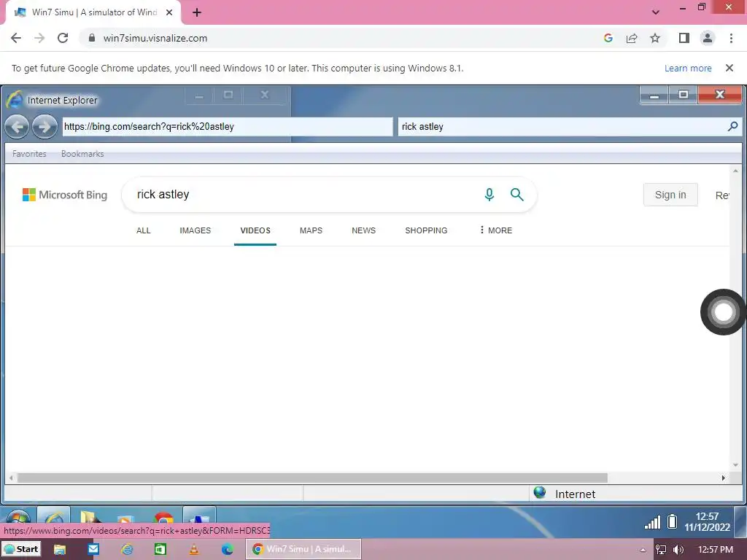Click Internet Explorer forward button
Screen dimensions: 747x560
point(44,127)
